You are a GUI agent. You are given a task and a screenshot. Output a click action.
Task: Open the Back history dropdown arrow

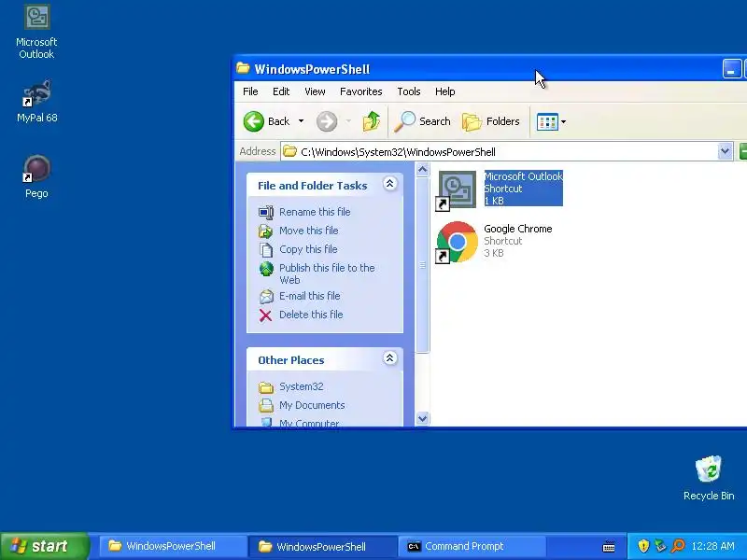coord(301,121)
